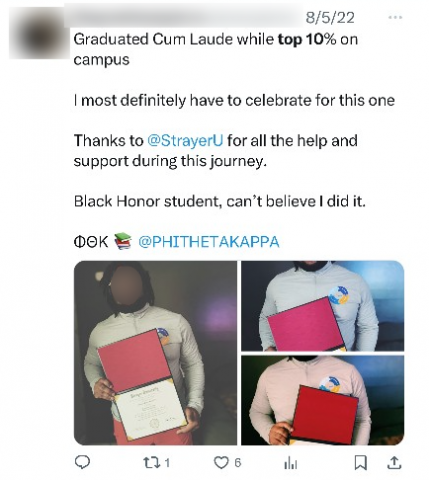Open the @StrayerU mention link
Image resolution: width=429 pixels, height=480 pixels.
[185, 140]
